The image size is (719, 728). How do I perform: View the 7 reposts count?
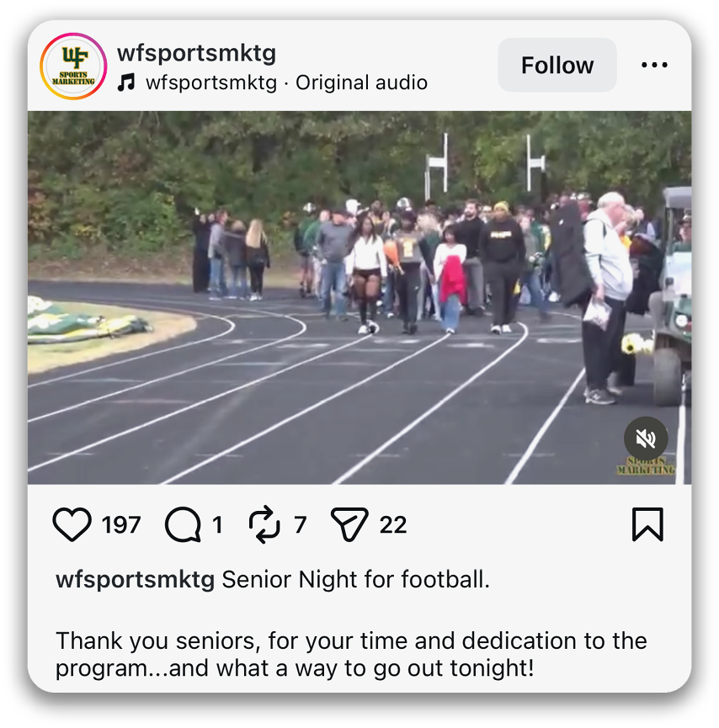pyautogui.click(x=300, y=525)
